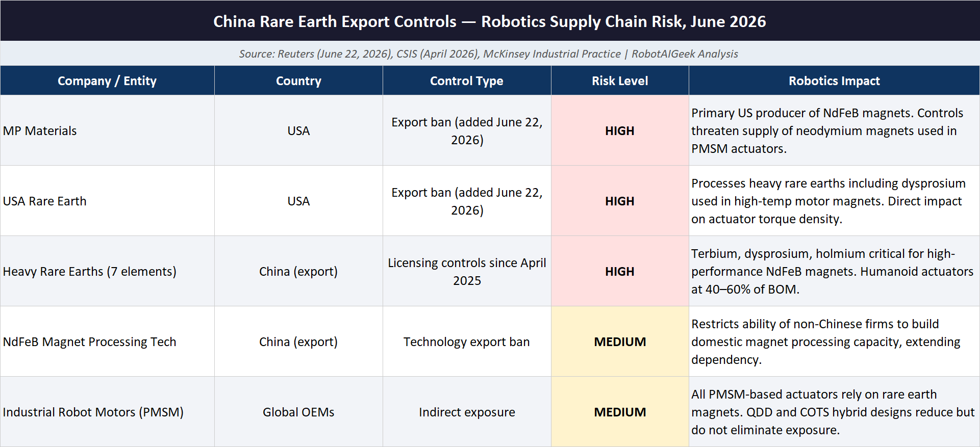Click the table title banner
The image size is (980, 447).
[x=490, y=21]
